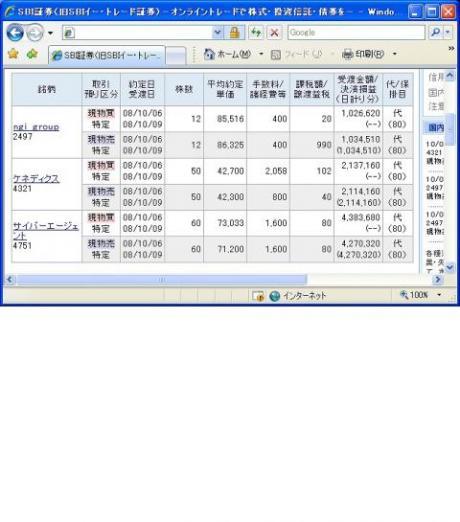Click the 株数 column header
This screenshot has width=460, height=522.
tap(184, 89)
